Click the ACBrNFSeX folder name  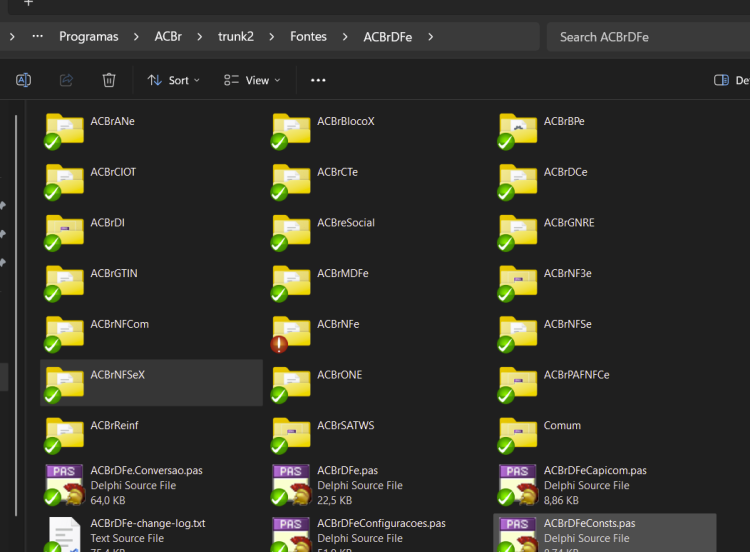(118, 375)
